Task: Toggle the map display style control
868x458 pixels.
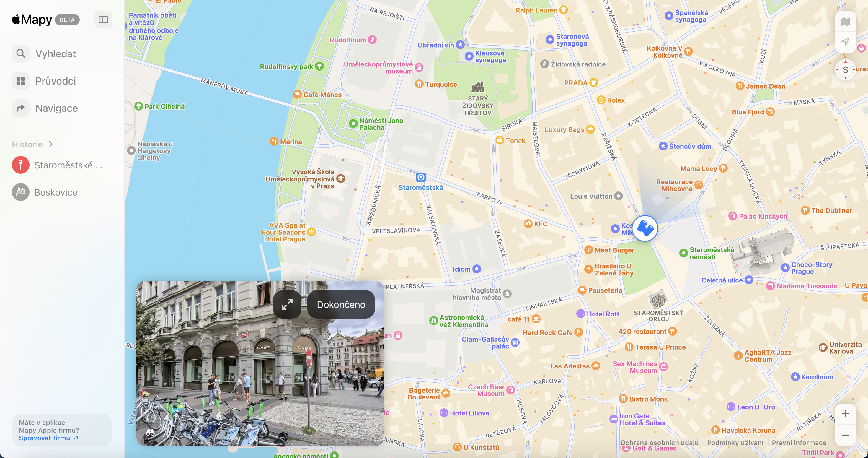Action: click(x=846, y=21)
